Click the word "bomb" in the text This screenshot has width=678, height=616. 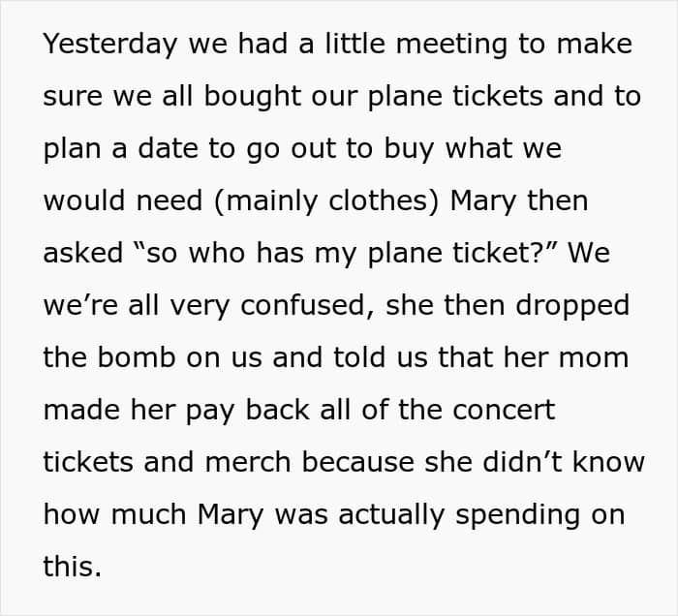click(x=137, y=358)
